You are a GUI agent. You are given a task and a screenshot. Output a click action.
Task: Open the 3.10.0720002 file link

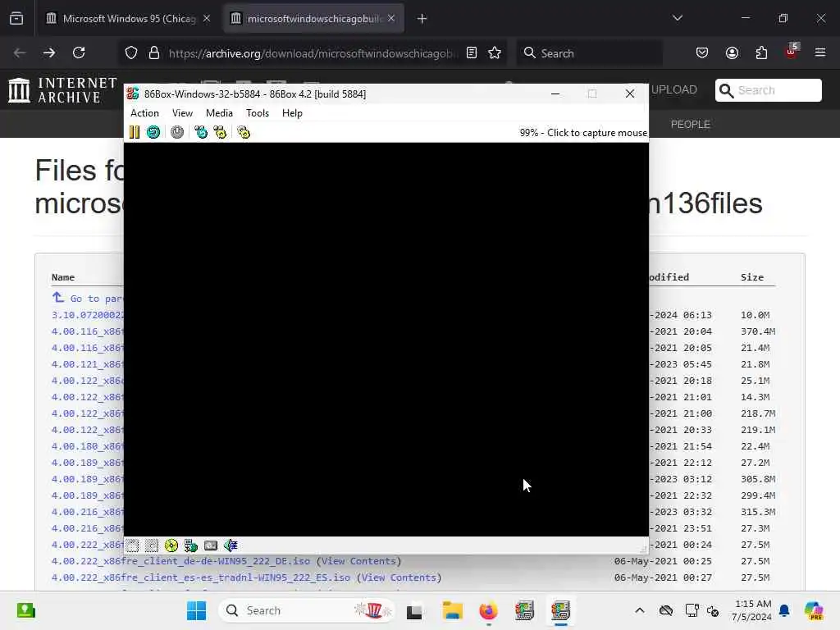[x=88, y=315]
